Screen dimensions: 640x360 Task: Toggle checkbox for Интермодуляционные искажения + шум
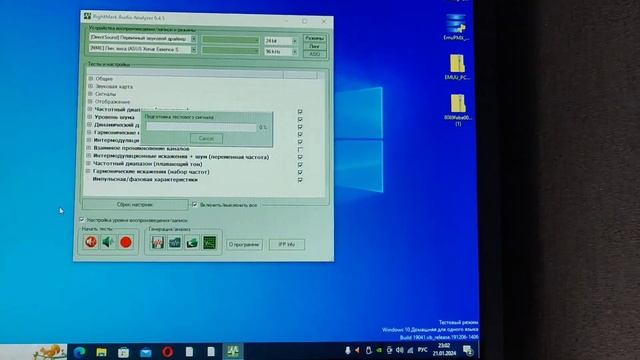[300, 157]
